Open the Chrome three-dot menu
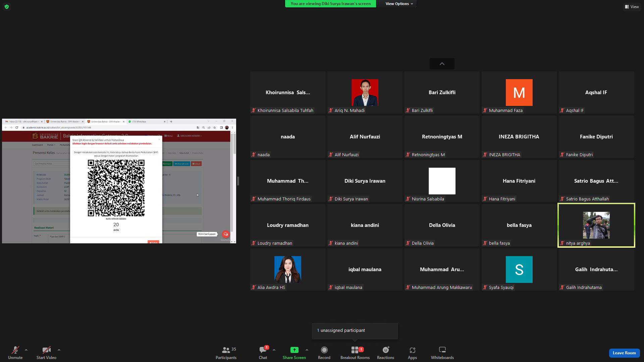The image size is (644, 362). click(x=232, y=128)
